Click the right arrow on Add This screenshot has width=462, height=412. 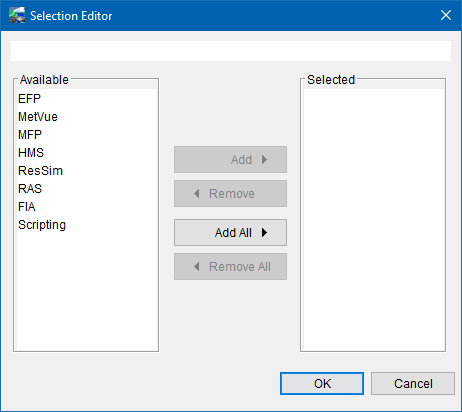tap(264, 159)
